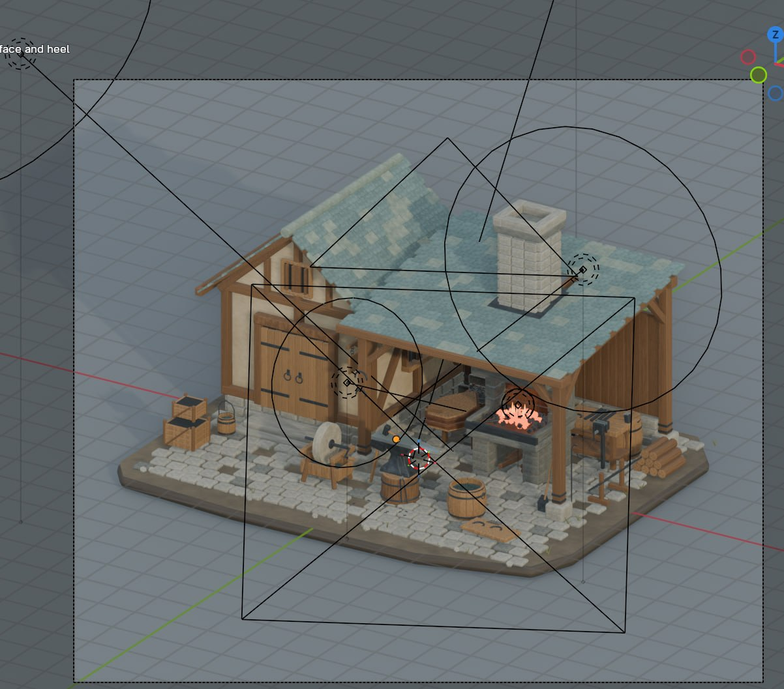Click the water barrel on the cobblestones

pos(466,497)
